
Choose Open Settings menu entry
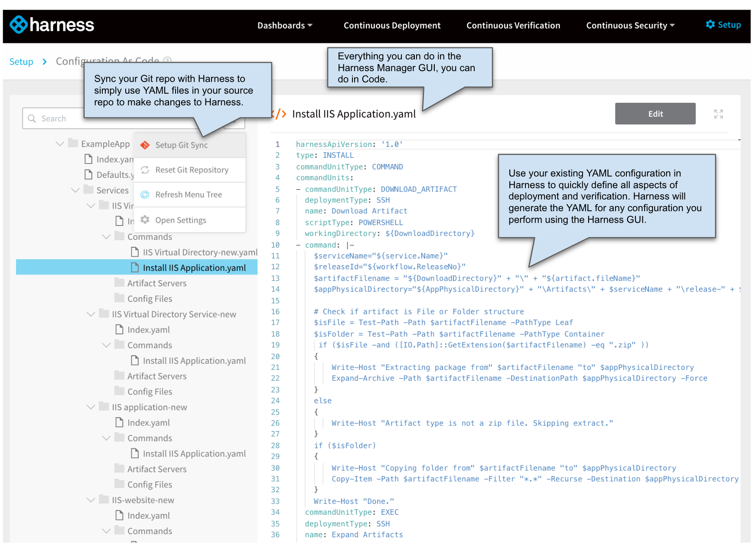coord(190,220)
